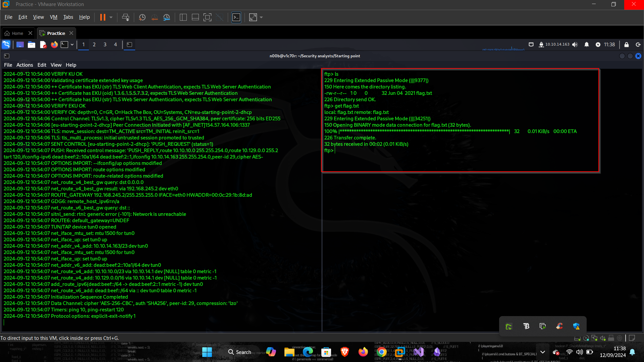Expand the stretch guest dropdown arrow

point(261,17)
